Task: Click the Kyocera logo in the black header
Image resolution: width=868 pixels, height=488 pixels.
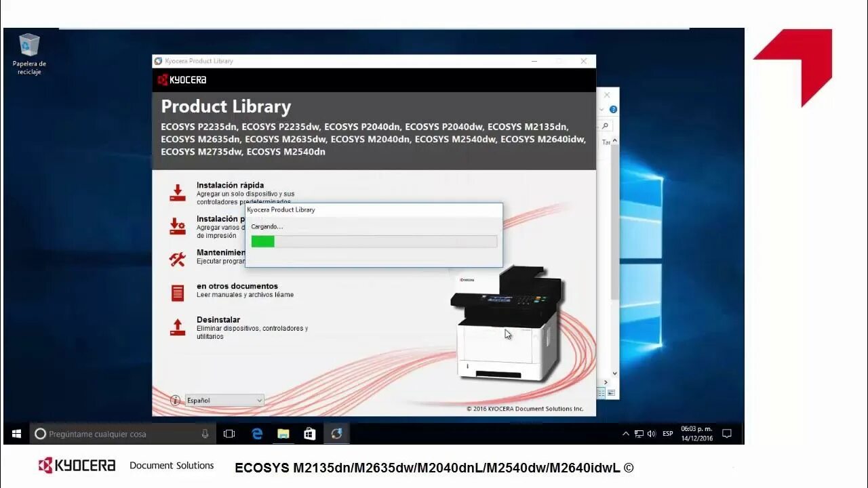Action: [x=182, y=80]
